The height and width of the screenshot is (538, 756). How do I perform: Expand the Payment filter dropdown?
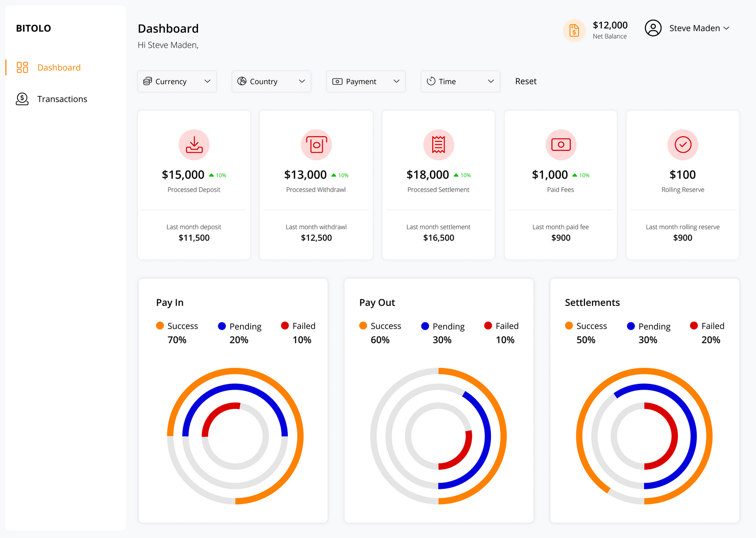tap(366, 81)
